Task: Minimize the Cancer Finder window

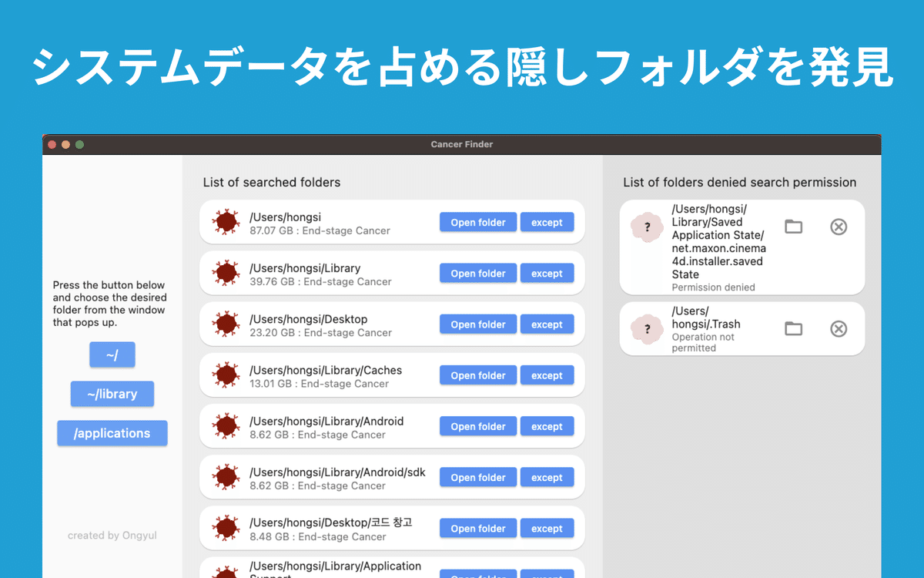Action: 65,144
